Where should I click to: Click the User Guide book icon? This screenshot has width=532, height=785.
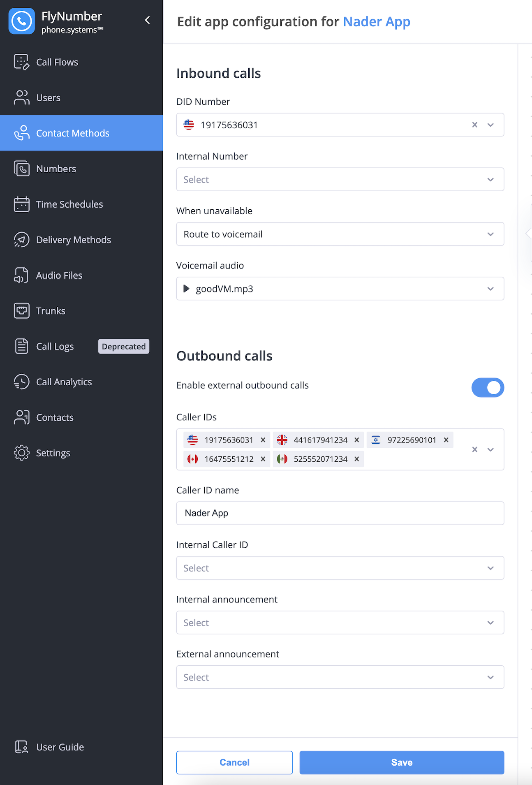coord(21,747)
